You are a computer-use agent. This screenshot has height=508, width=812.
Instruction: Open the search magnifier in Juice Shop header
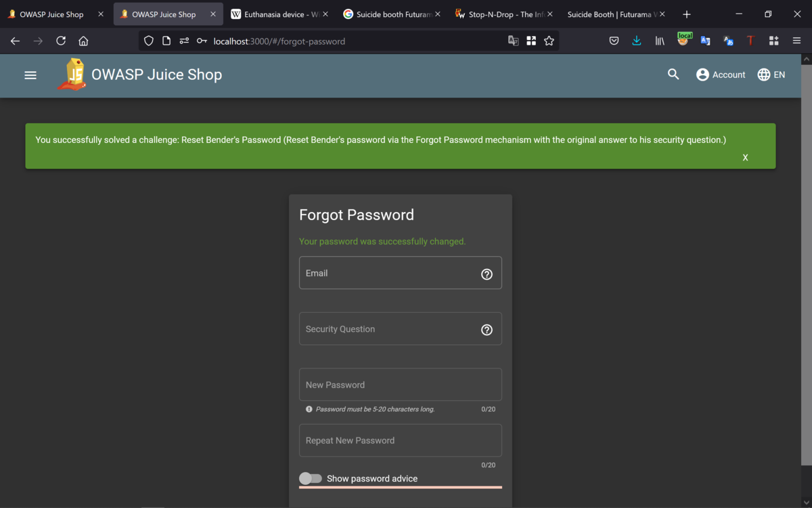coord(673,75)
